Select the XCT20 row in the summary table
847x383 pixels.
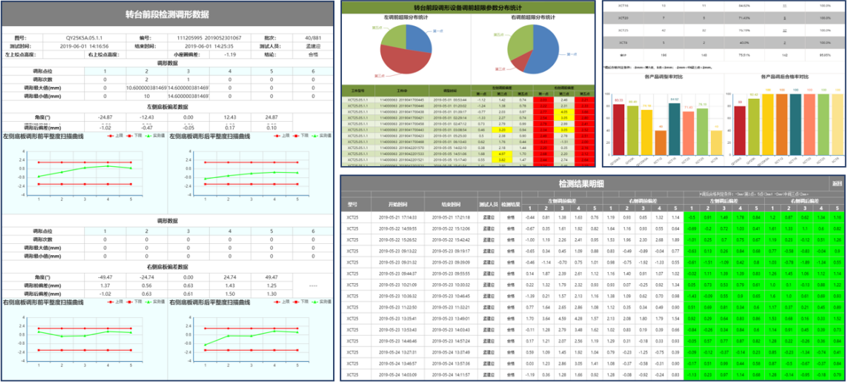tap(724, 17)
